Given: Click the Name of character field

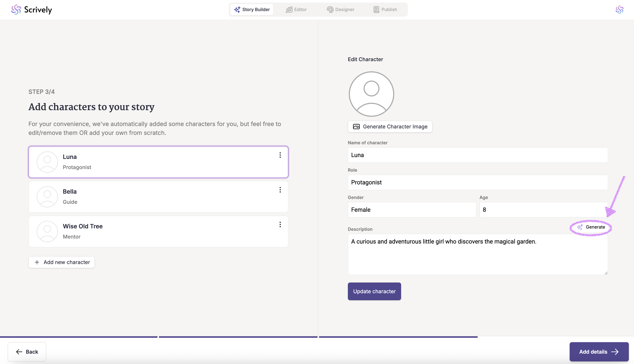Looking at the screenshot, I should (x=477, y=155).
